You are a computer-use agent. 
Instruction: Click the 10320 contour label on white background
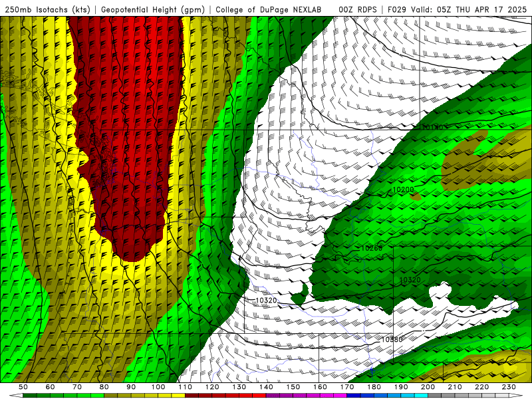click(x=266, y=301)
